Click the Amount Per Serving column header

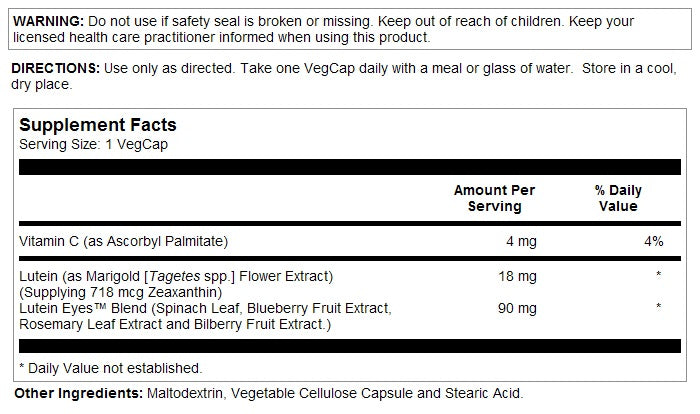pos(494,198)
